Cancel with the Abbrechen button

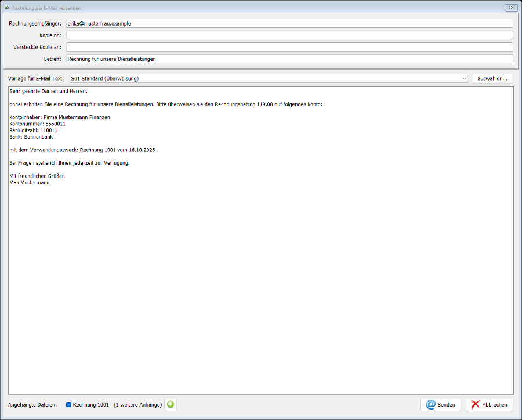(x=489, y=405)
